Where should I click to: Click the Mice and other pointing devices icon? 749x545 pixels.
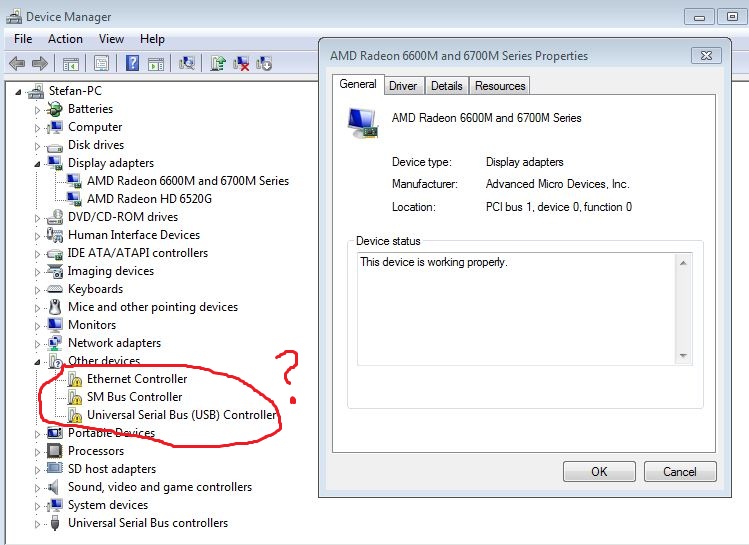(x=55, y=307)
